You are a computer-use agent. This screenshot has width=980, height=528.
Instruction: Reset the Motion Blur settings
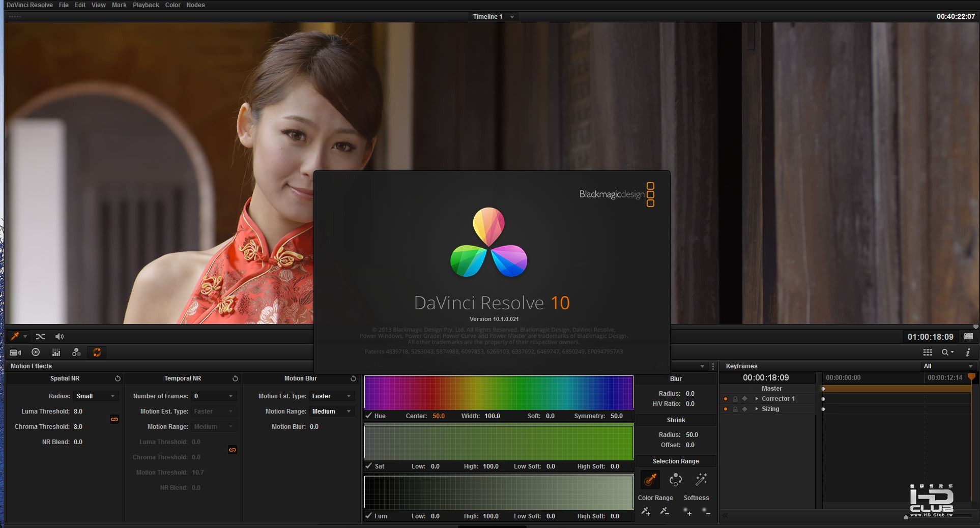pyautogui.click(x=353, y=378)
